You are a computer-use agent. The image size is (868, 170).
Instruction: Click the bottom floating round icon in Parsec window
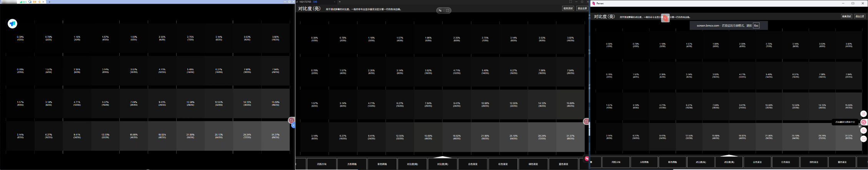point(863,138)
